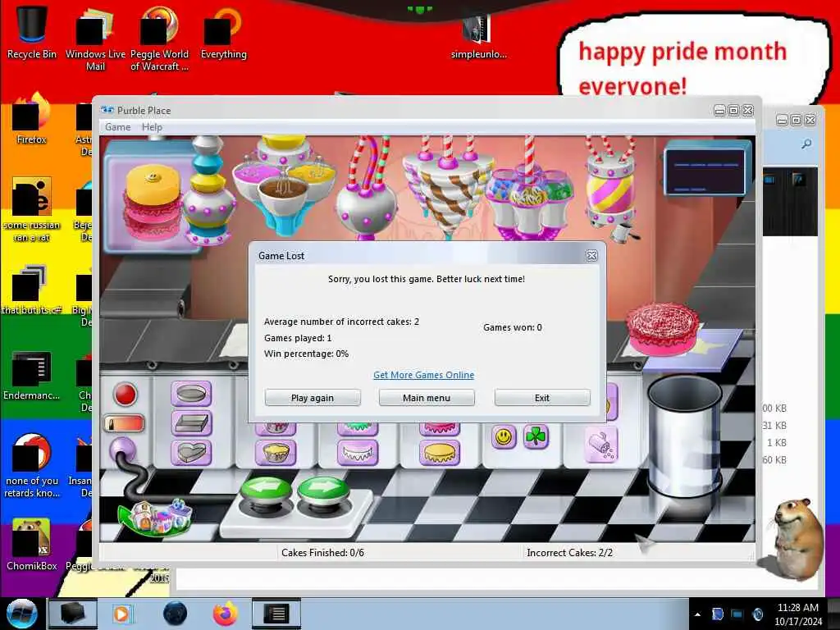This screenshot has width=840, height=630.
Task: Click the Purble Place village home icon
Action: coord(157,518)
